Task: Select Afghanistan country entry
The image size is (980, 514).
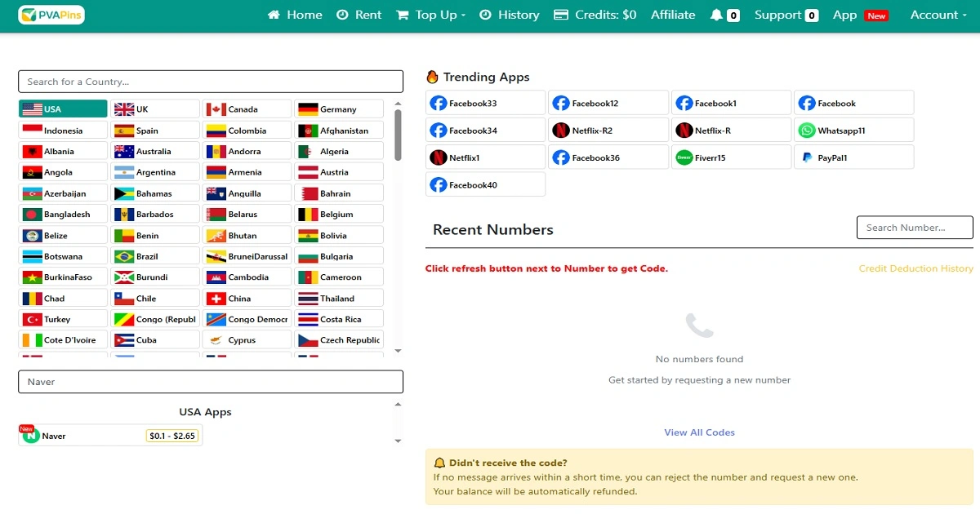Action: (x=339, y=131)
